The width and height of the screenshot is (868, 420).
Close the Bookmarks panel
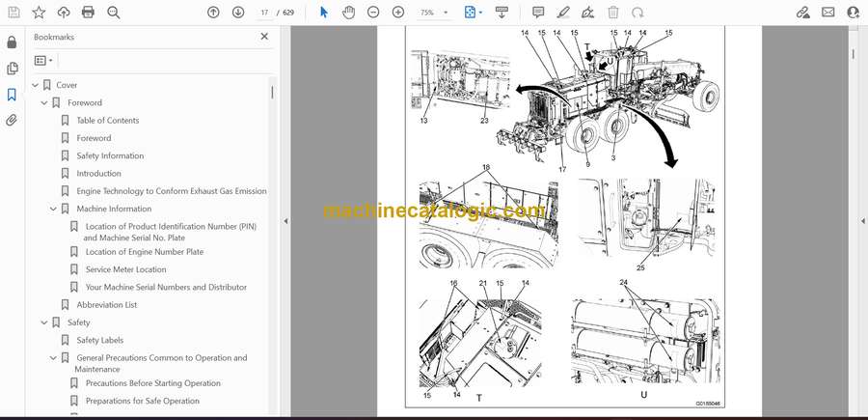[264, 37]
